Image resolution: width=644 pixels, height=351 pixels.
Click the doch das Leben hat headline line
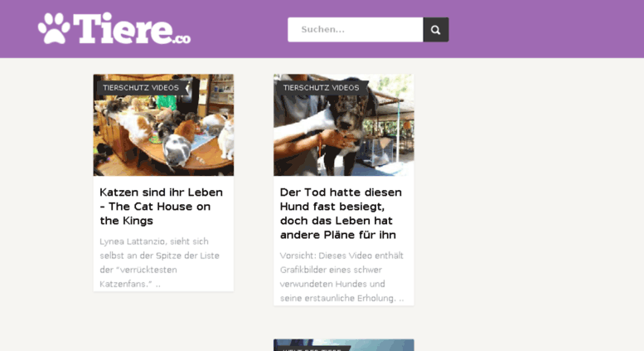click(x=337, y=221)
